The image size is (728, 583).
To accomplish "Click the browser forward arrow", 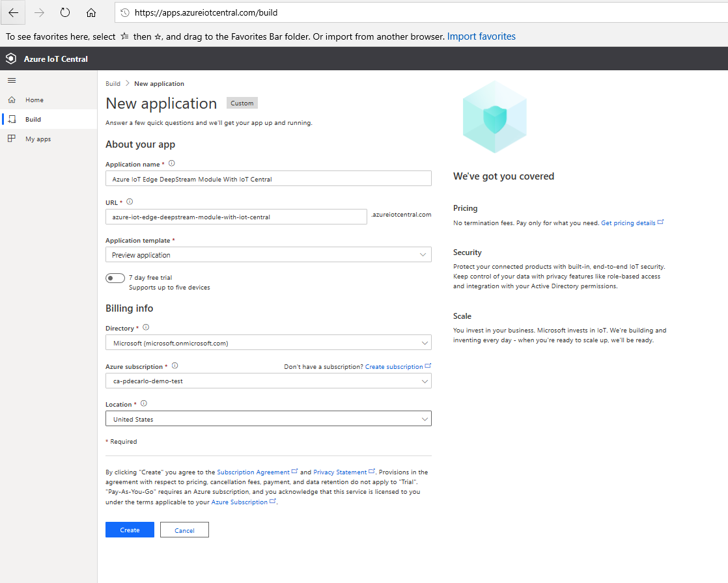I will [39, 12].
